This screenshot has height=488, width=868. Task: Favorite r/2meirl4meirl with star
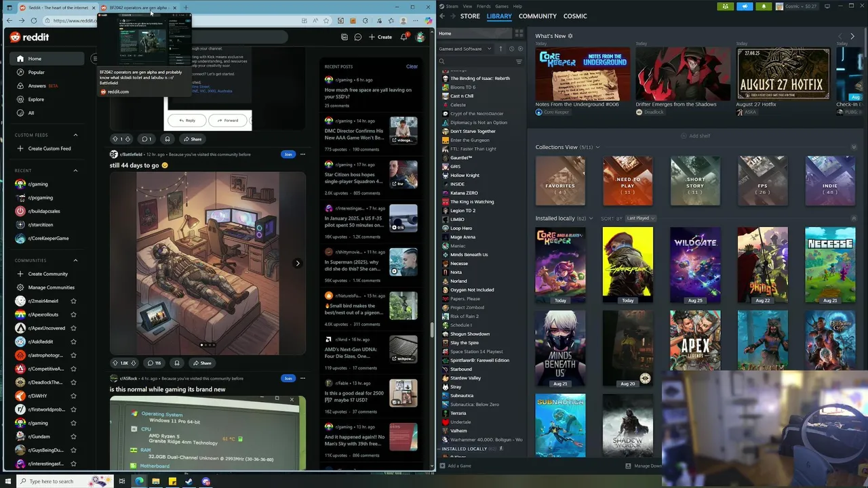pos(73,301)
